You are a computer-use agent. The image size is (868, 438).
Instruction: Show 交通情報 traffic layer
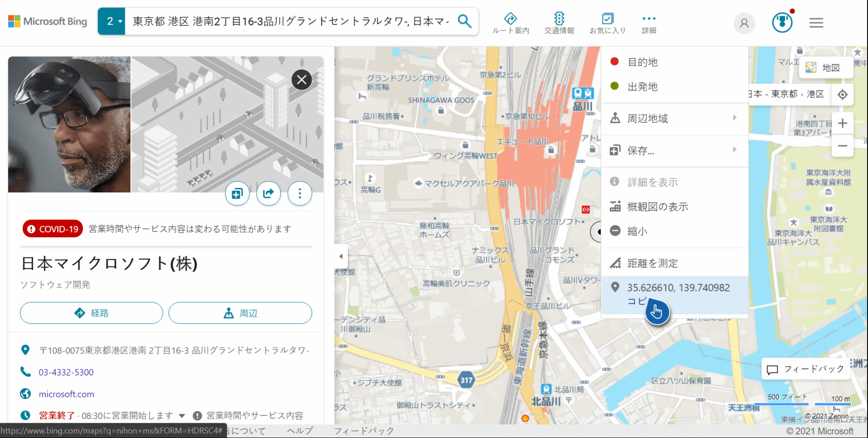point(559,23)
